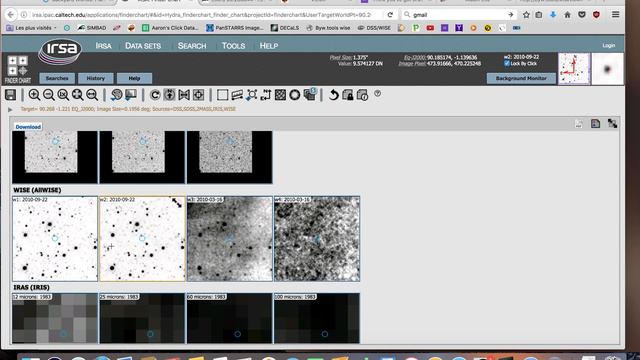Zoom out with the magnifier minus icon
This screenshot has height=360, width=640.
click(49, 95)
